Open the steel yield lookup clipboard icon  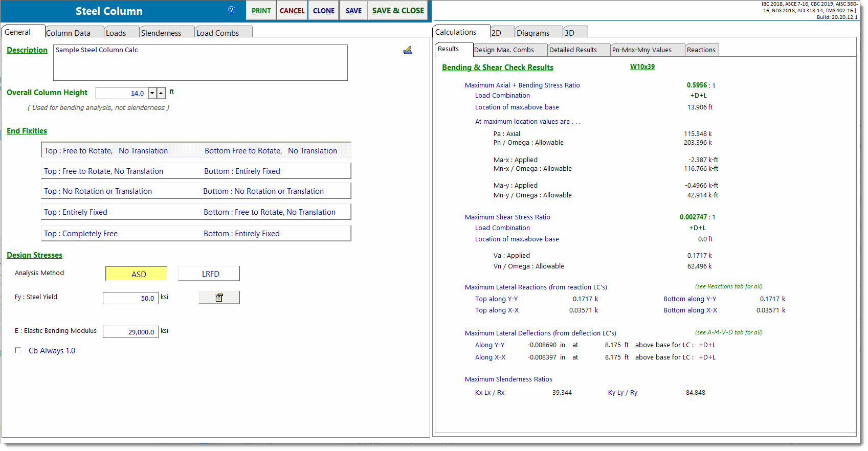[219, 298]
